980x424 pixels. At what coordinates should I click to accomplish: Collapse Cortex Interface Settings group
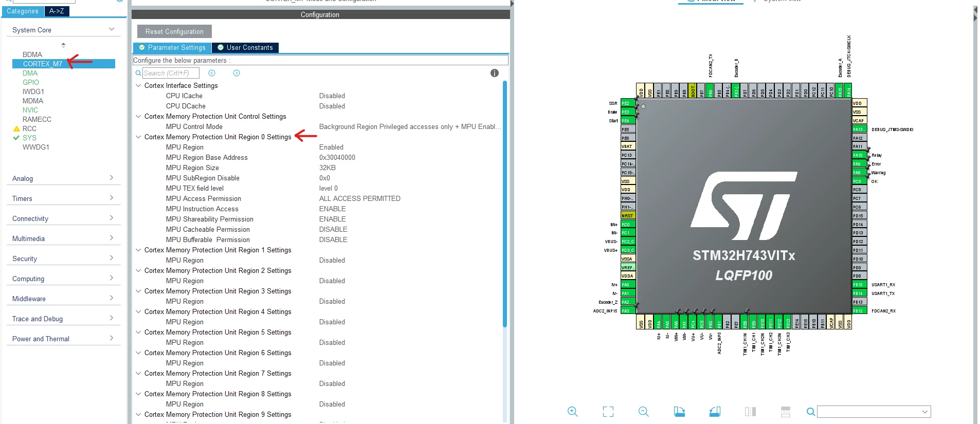[x=138, y=85]
